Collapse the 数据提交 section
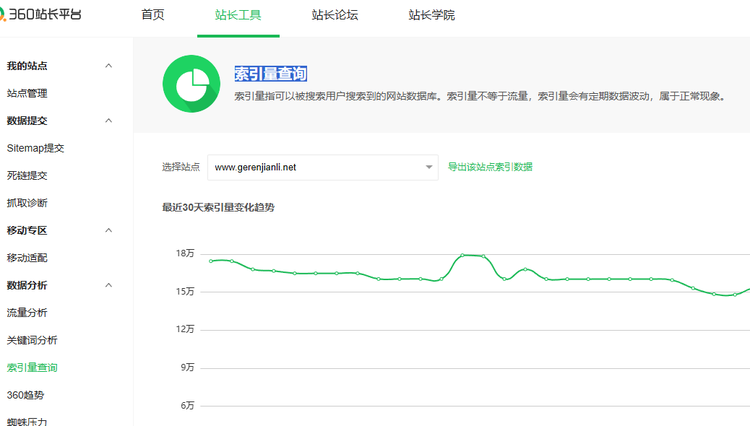750x426 pixels. (109, 121)
